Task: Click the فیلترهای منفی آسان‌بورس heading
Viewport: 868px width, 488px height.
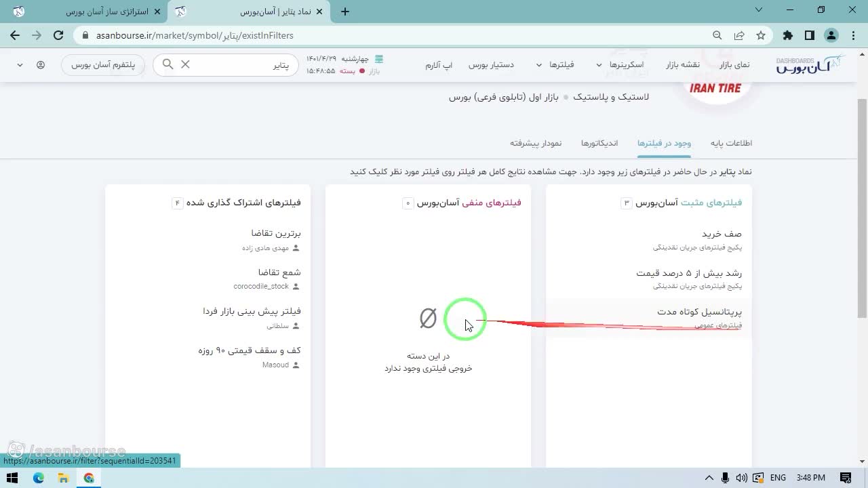Action: click(469, 203)
